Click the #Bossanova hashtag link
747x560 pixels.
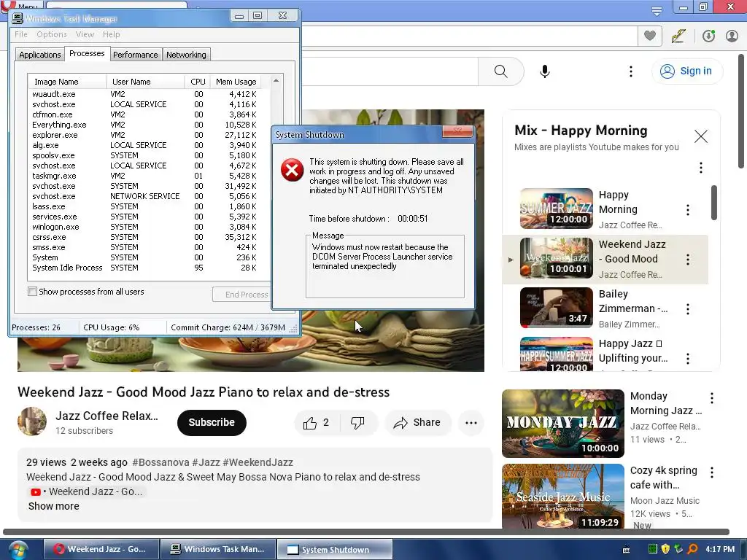(x=160, y=462)
